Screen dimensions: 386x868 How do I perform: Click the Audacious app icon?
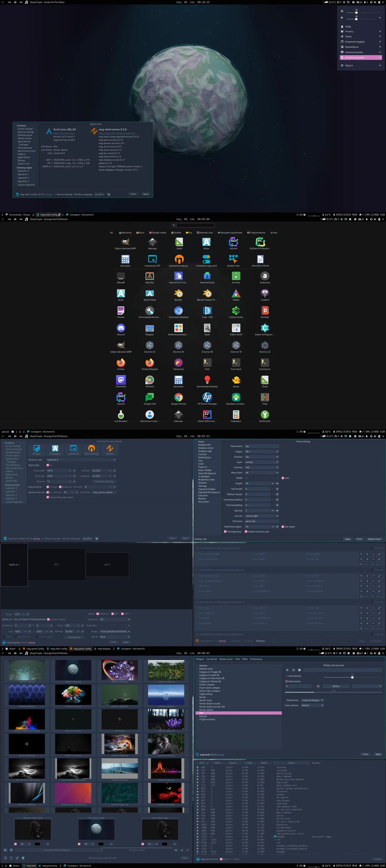point(264,276)
